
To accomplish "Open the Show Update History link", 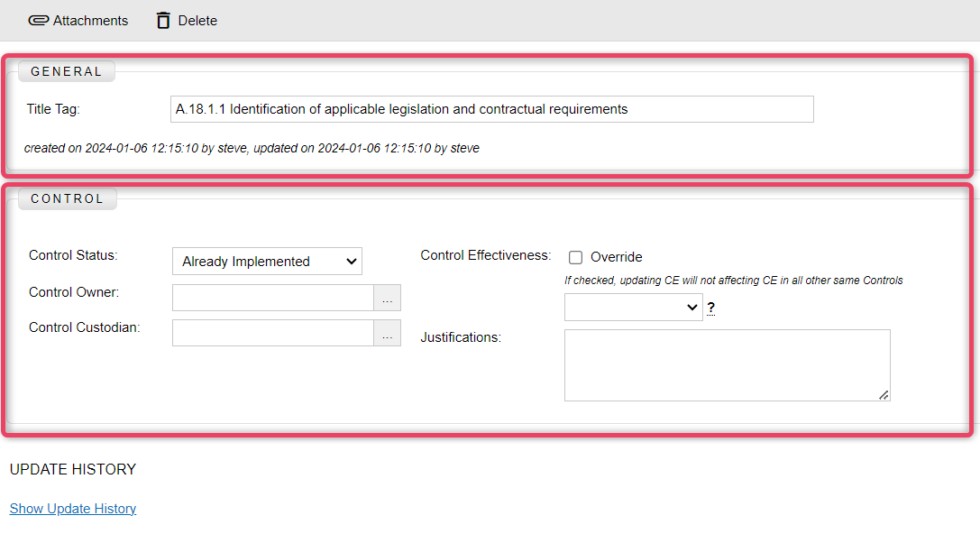I will click(72, 509).
